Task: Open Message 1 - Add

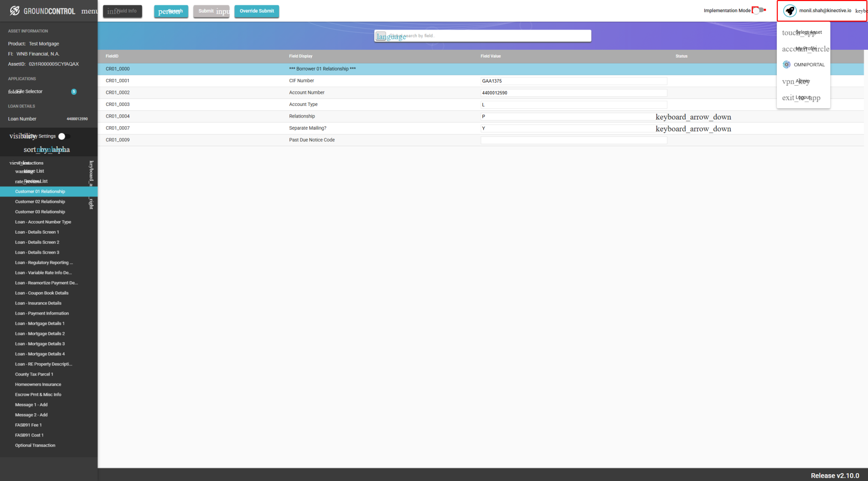Action: [31, 405]
